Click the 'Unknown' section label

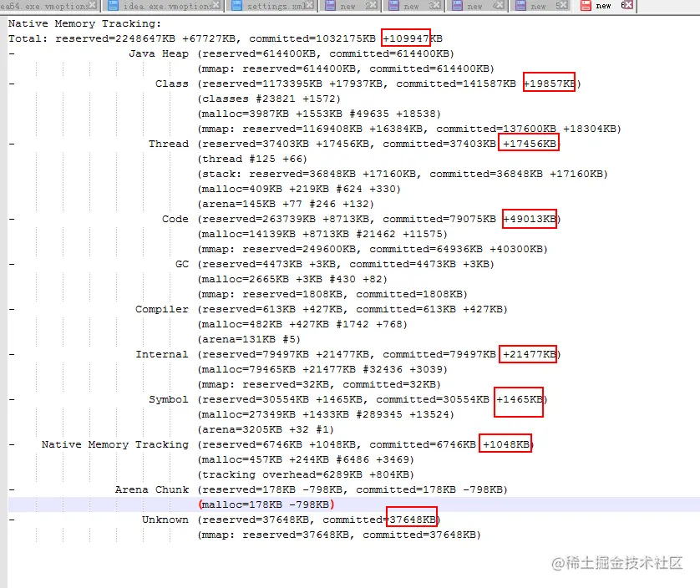[165, 520]
